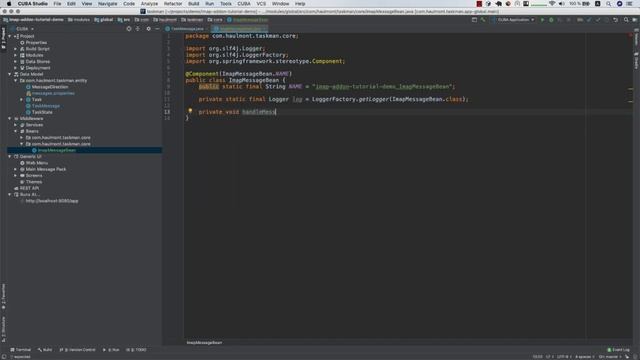Select the REST API item
This screenshot has height=360, width=640.
pyautogui.click(x=29, y=188)
